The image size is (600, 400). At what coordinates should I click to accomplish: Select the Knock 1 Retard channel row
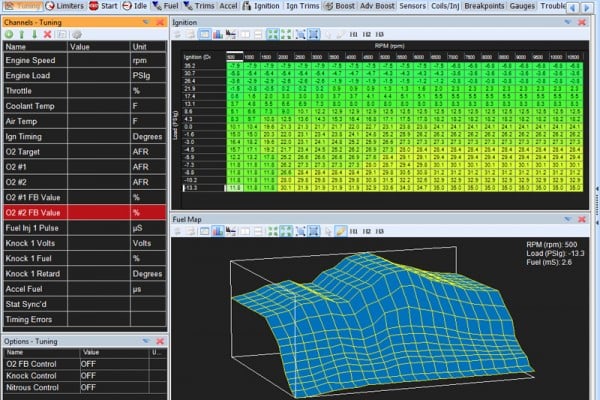[85, 274]
